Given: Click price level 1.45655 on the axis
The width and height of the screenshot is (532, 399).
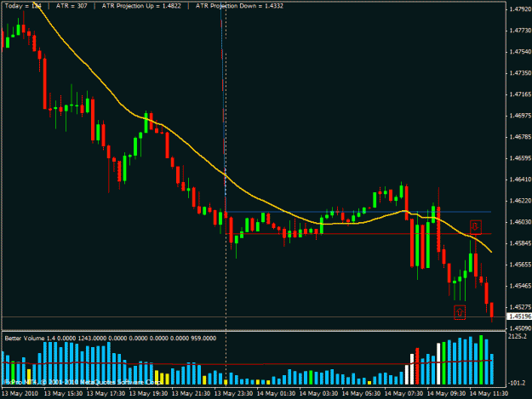Looking at the screenshot, I should [520, 265].
